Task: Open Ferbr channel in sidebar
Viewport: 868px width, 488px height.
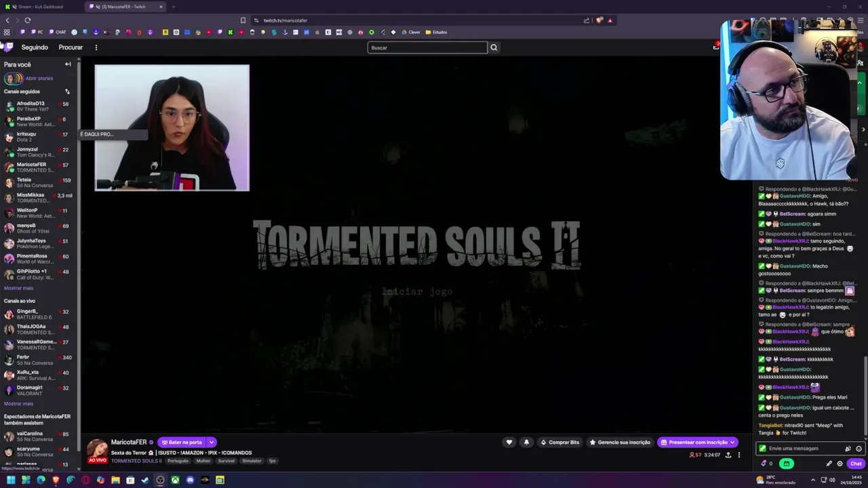Action: click(x=39, y=360)
